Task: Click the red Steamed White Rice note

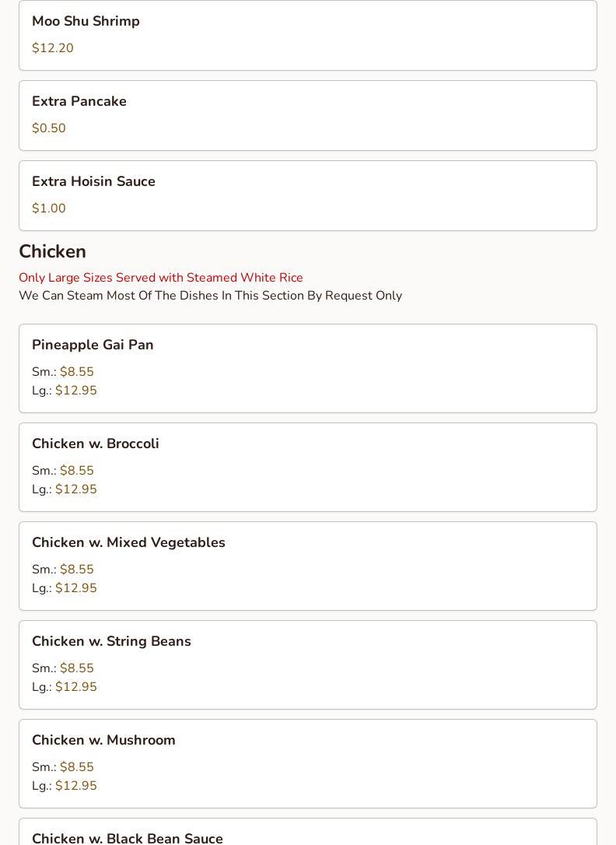Action: pos(161,278)
